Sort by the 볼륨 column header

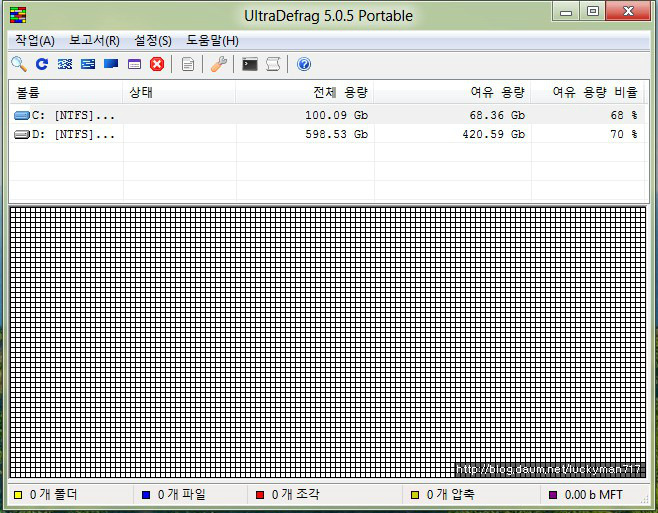pyautogui.click(x=66, y=92)
